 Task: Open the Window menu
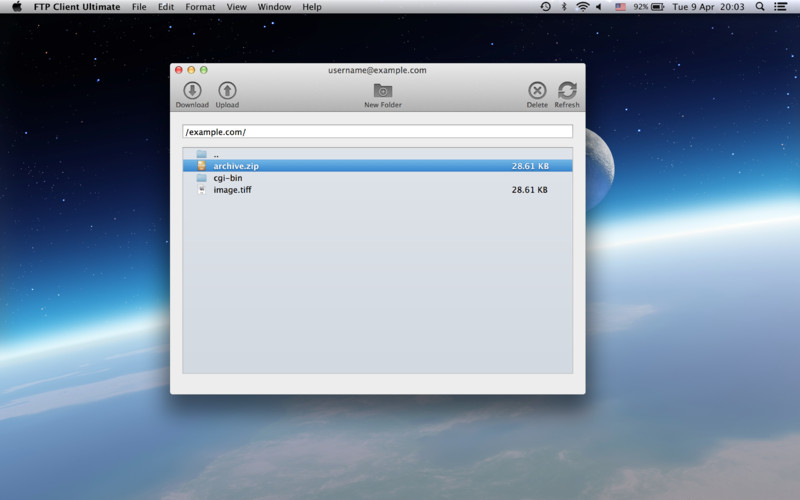coord(274,7)
